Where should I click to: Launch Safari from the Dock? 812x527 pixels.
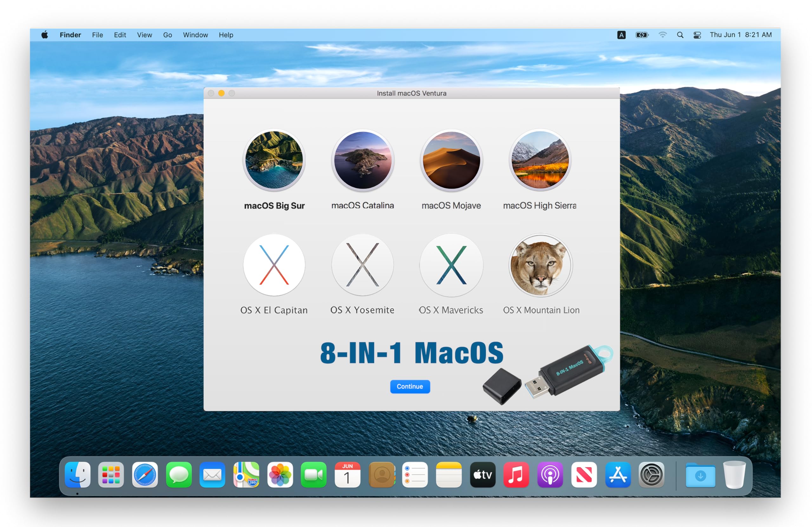145,475
